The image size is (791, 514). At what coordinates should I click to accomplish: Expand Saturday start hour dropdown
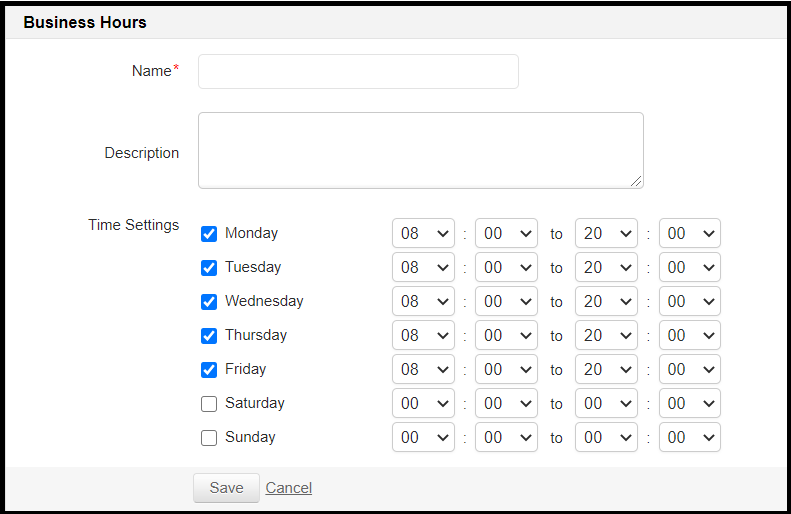point(423,404)
